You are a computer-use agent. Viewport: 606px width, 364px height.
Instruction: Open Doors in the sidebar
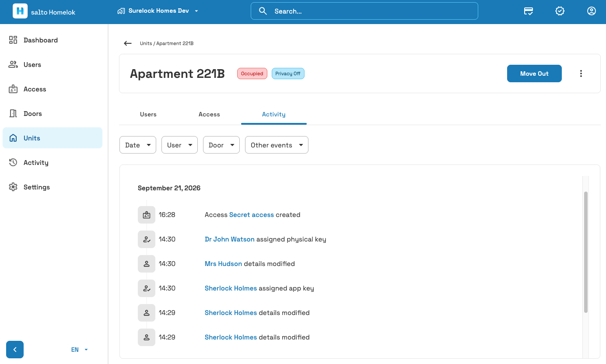[53, 114]
